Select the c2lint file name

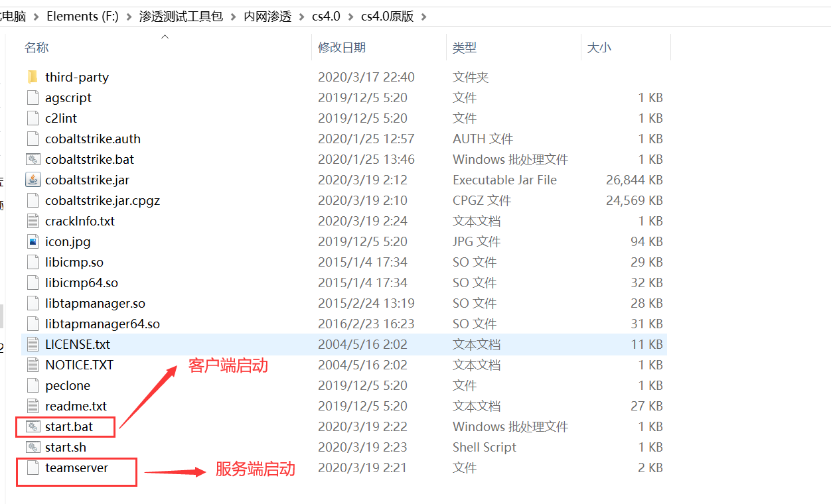(x=61, y=118)
